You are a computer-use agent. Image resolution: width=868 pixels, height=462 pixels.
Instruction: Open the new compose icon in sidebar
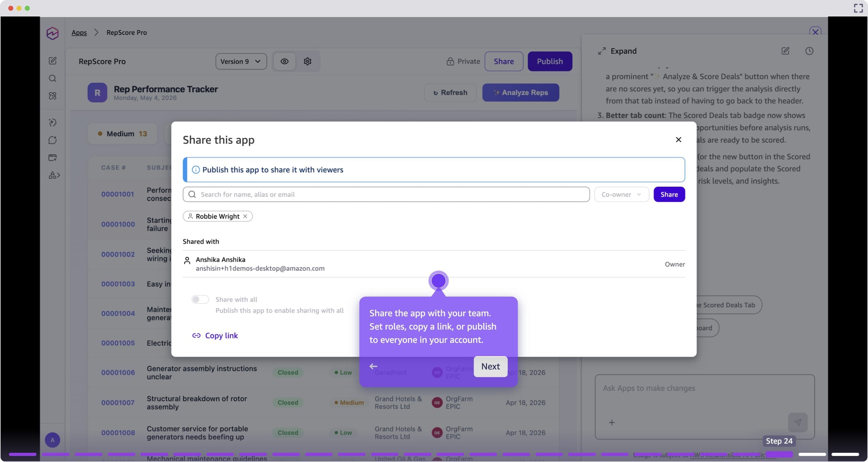click(x=53, y=61)
